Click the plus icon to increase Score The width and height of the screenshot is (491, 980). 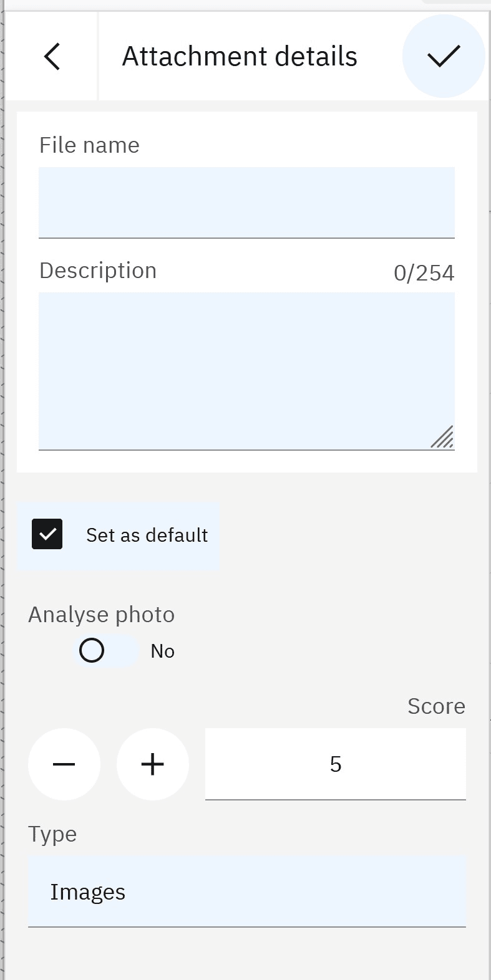(153, 764)
